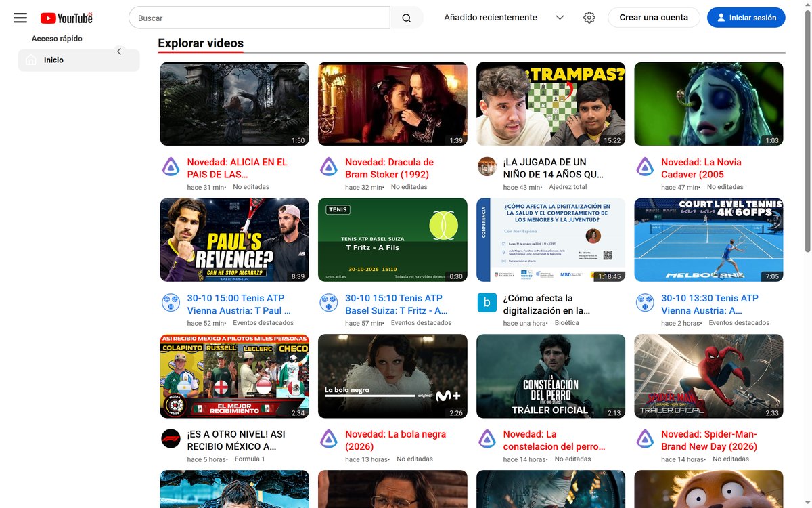The height and width of the screenshot is (508, 812).
Task: Open the digitalización conference thumbnail
Action: 551,240
